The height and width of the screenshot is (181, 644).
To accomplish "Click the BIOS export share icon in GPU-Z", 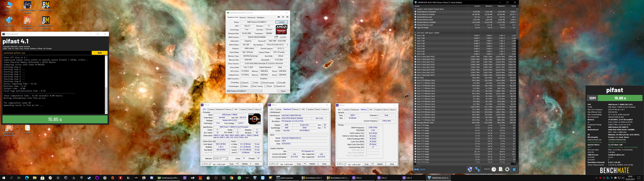I will [x=276, y=37].
